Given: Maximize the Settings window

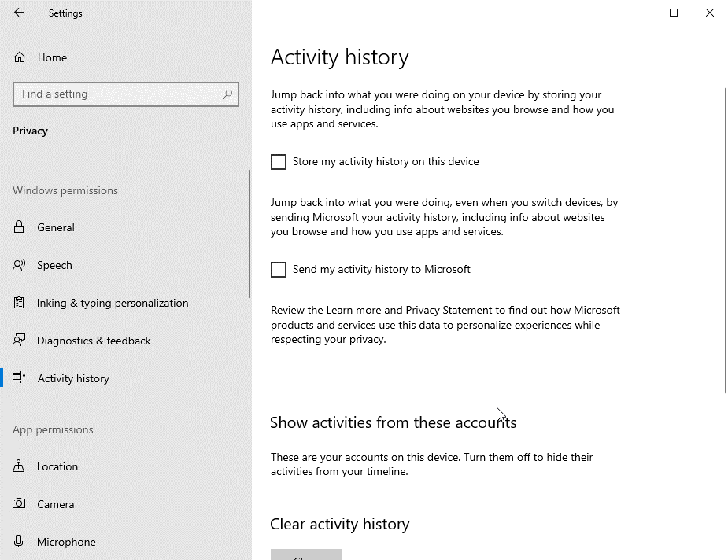Looking at the screenshot, I should click(x=674, y=13).
